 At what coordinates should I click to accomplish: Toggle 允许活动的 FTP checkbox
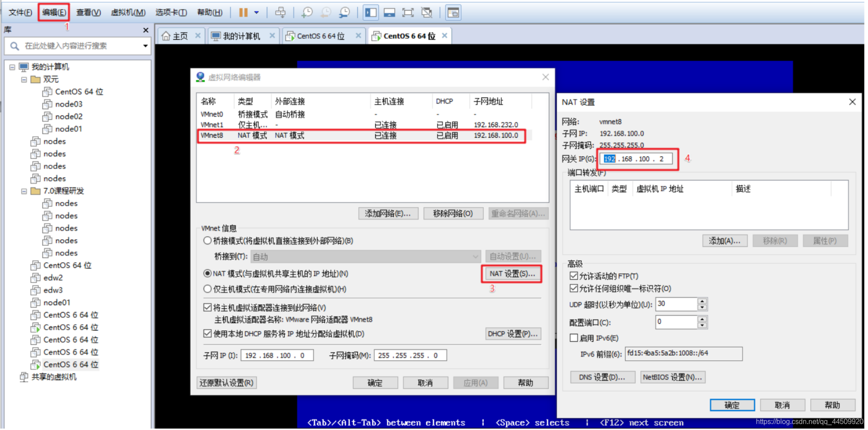pyautogui.click(x=573, y=276)
